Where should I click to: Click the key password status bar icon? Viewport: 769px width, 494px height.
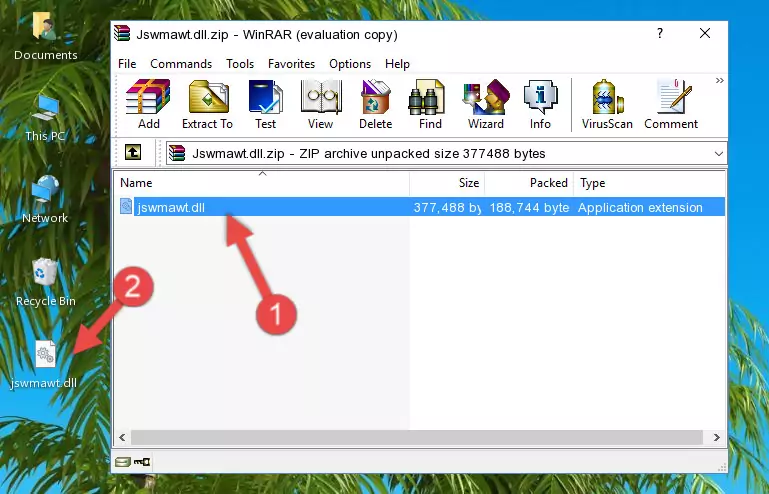tap(142, 462)
